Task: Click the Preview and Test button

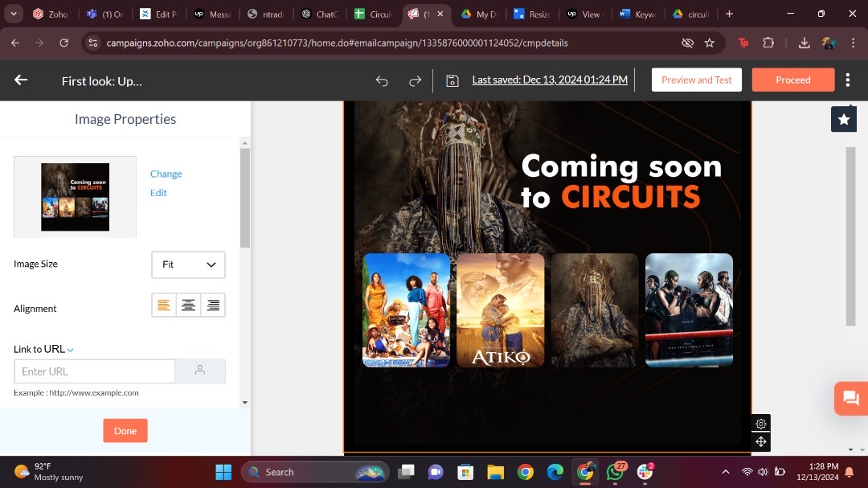Action: tap(696, 80)
